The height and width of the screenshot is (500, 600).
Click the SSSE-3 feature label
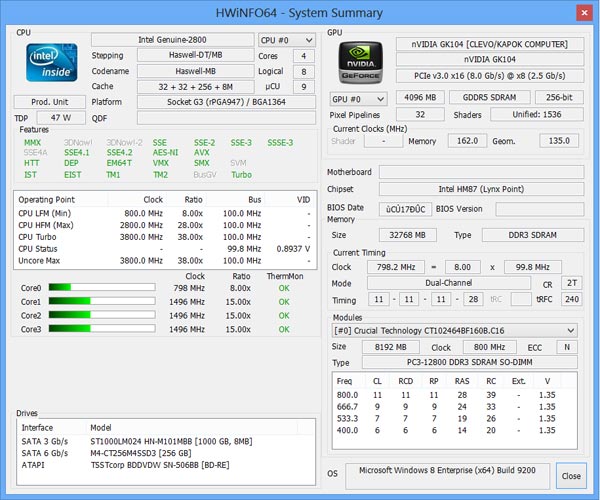(x=280, y=143)
